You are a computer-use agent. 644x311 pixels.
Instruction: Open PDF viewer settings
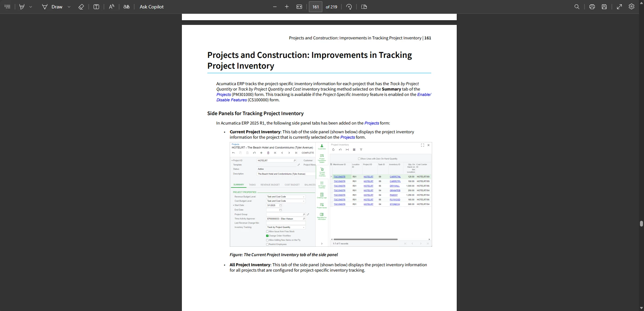[x=632, y=7]
